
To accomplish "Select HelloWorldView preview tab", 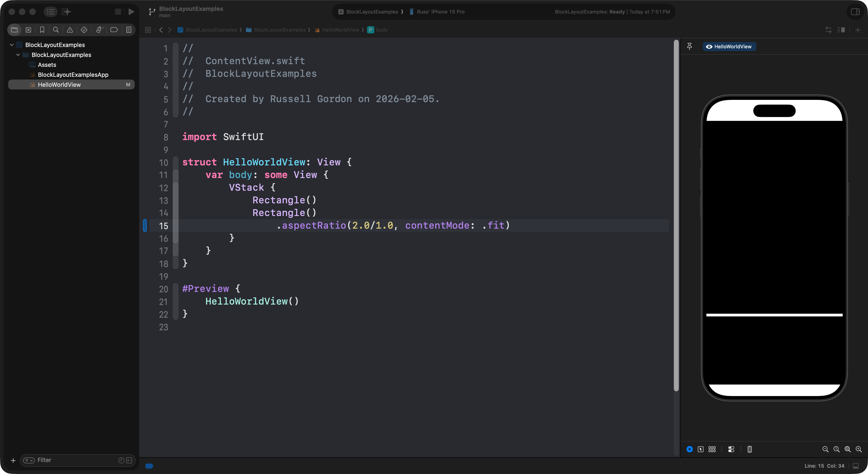I will pyautogui.click(x=729, y=47).
